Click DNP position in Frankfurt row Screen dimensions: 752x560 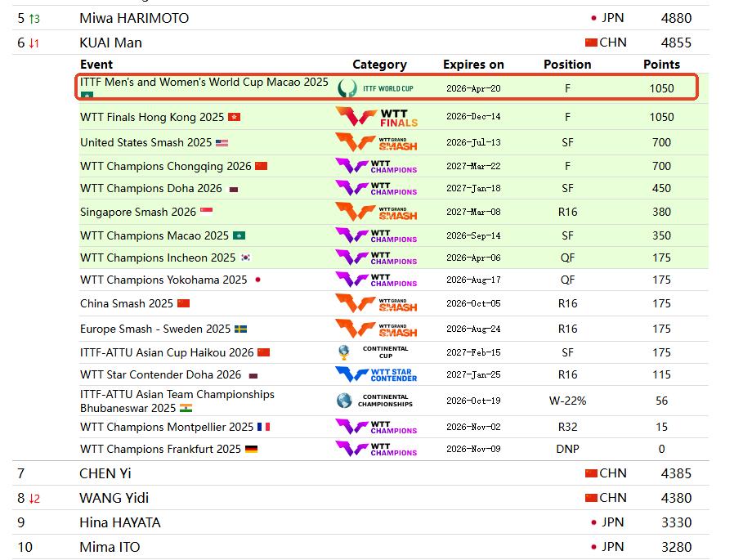click(567, 449)
